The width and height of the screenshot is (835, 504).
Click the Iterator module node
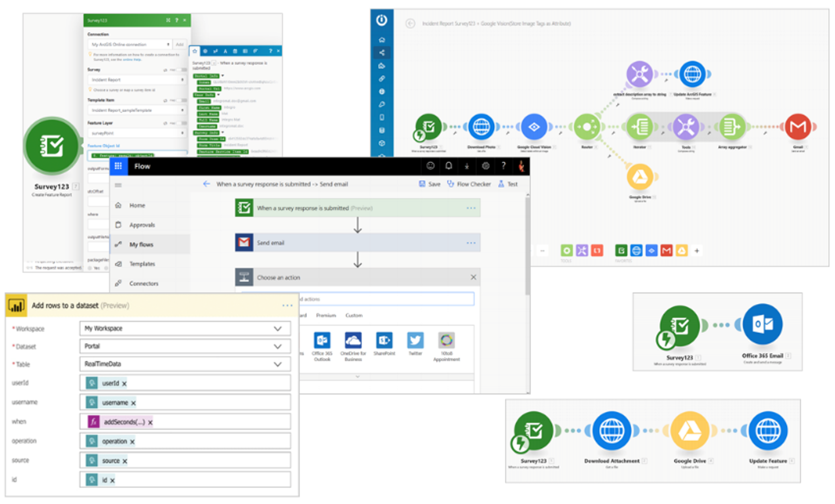coord(640,127)
